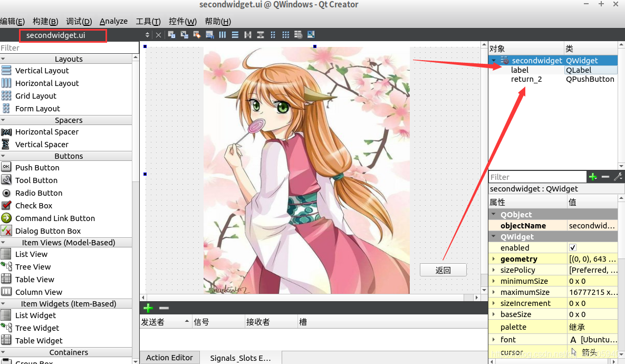Expand the sizePolicy property
Viewport: 625px width, 364px height.
494,270
